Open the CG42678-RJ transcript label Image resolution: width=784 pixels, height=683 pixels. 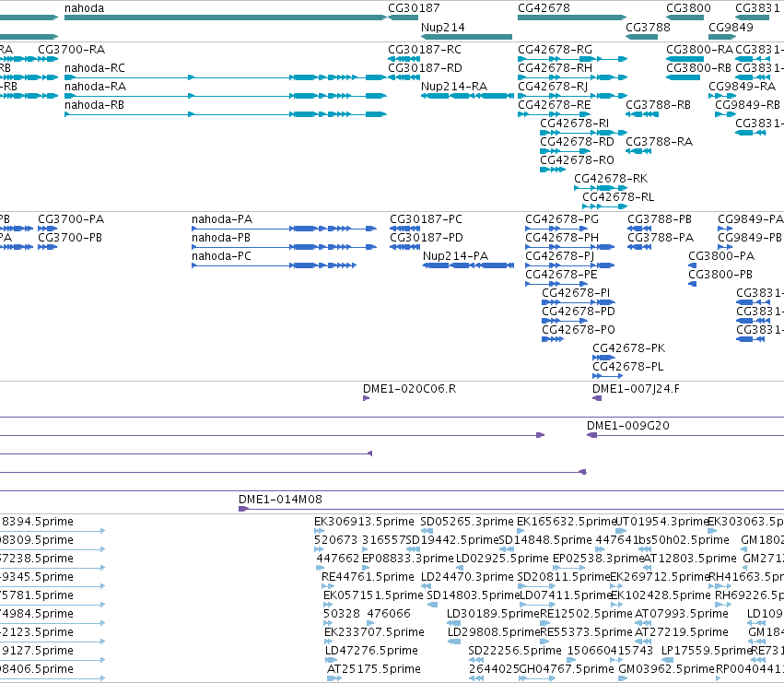553,86
